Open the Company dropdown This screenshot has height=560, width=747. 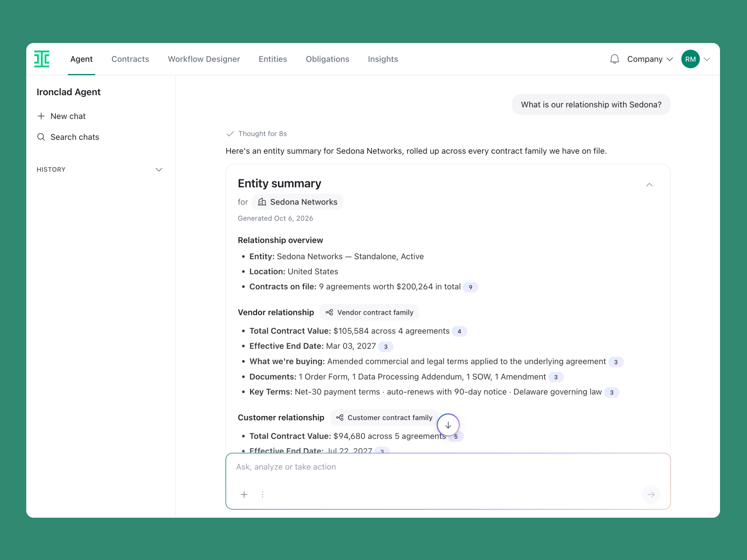[x=650, y=59]
